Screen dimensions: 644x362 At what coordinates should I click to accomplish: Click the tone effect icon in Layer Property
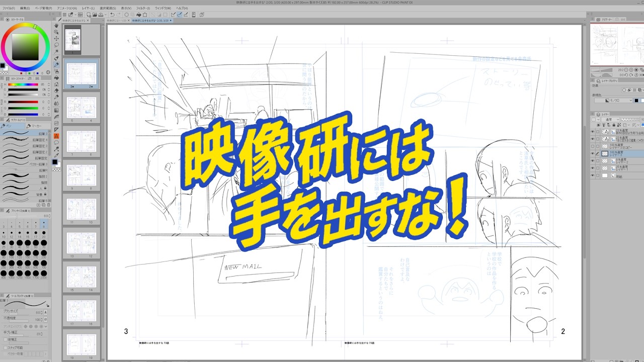(634, 90)
